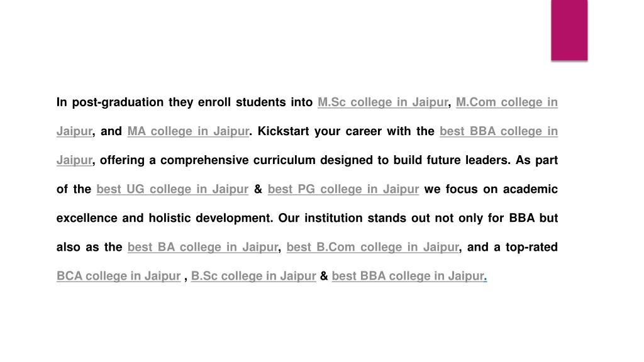This screenshot has width=644, height=362.
Task: Click the word 'post-graduation' in the text
Action: (x=118, y=102)
